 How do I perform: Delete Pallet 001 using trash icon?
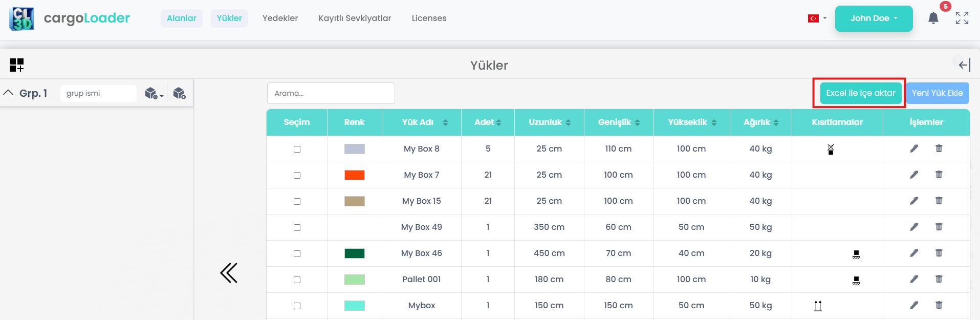pyautogui.click(x=939, y=279)
